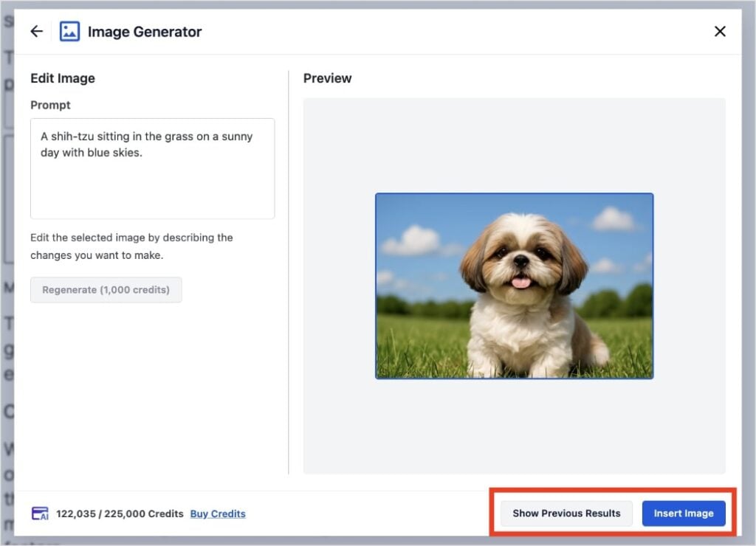Click the empty gray area above the preview image
The width and height of the screenshot is (756, 546).
(x=514, y=144)
